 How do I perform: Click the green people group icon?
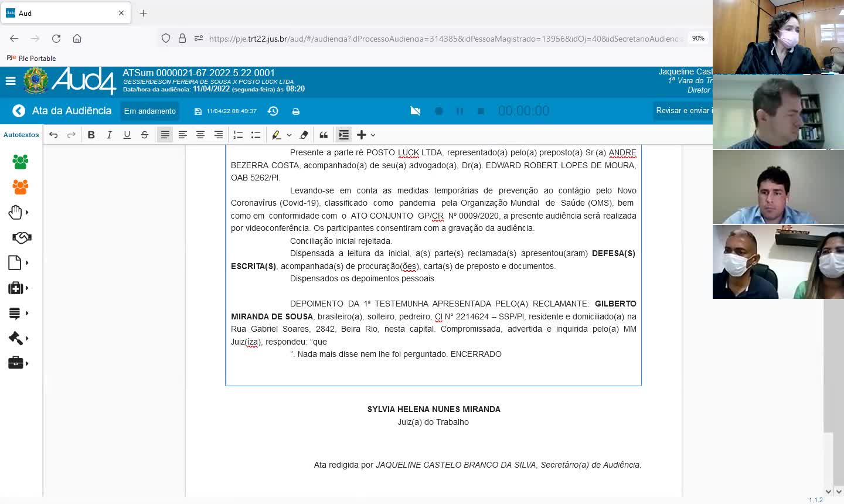(x=21, y=162)
